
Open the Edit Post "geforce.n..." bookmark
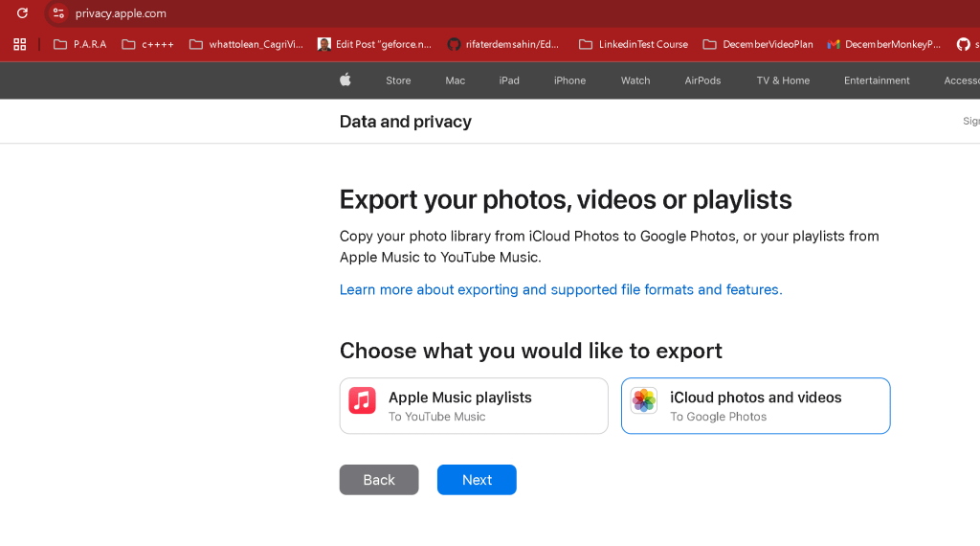click(374, 44)
